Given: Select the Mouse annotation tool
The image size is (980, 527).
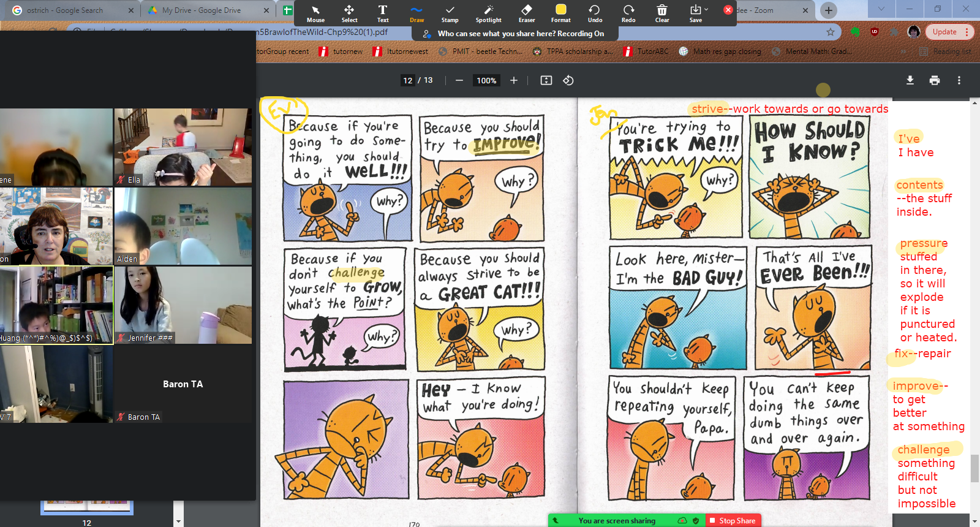Looking at the screenshot, I should [315, 13].
